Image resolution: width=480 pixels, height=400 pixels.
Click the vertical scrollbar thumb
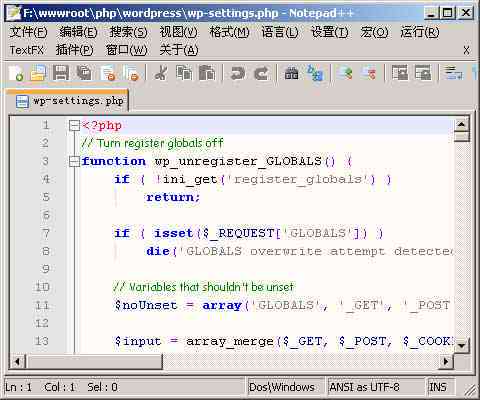click(462, 137)
